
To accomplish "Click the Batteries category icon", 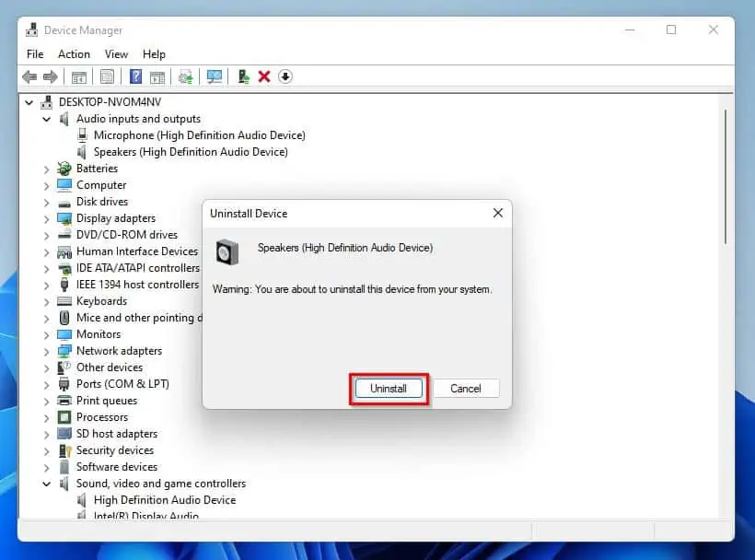I will 64,169.
